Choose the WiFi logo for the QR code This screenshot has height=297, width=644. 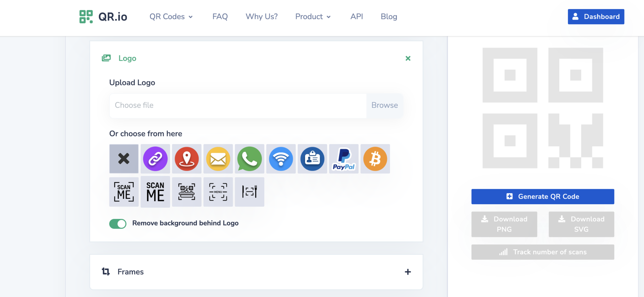(x=281, y=159)
